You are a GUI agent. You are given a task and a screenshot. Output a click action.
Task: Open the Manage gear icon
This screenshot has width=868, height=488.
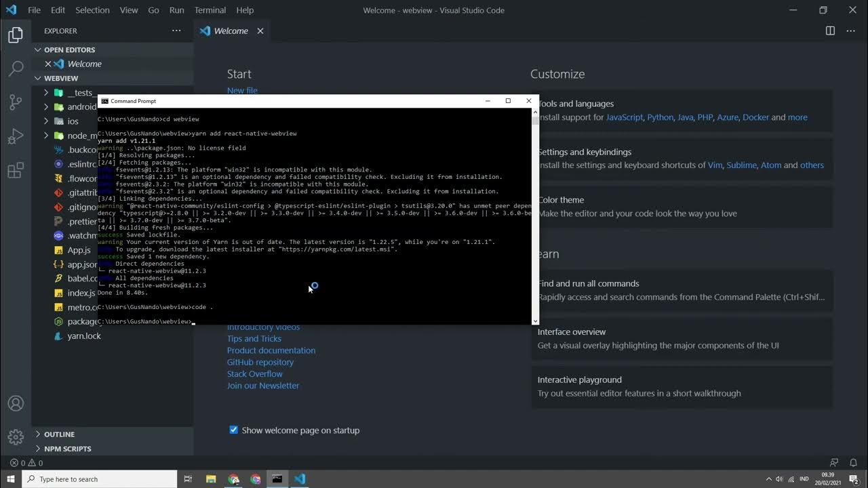[16, 437]
